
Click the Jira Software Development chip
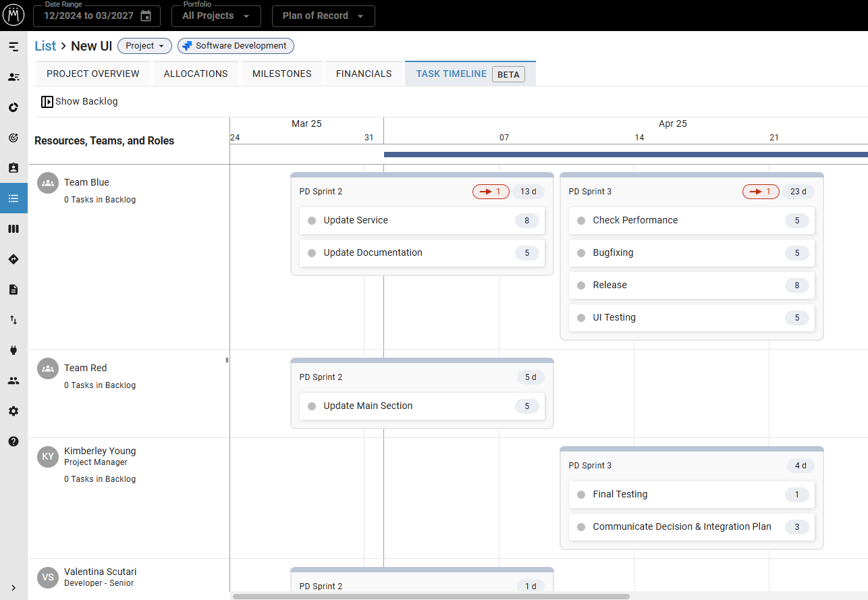tap(236, 46)
